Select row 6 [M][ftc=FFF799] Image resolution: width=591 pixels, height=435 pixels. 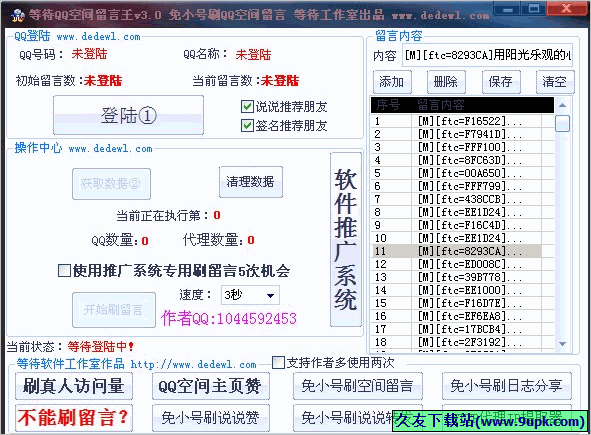click(462, 186)
